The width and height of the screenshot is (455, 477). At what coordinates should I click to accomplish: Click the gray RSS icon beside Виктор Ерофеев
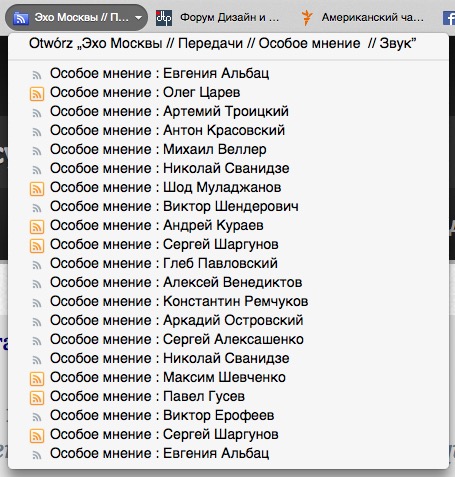click(x=37, y=417)
